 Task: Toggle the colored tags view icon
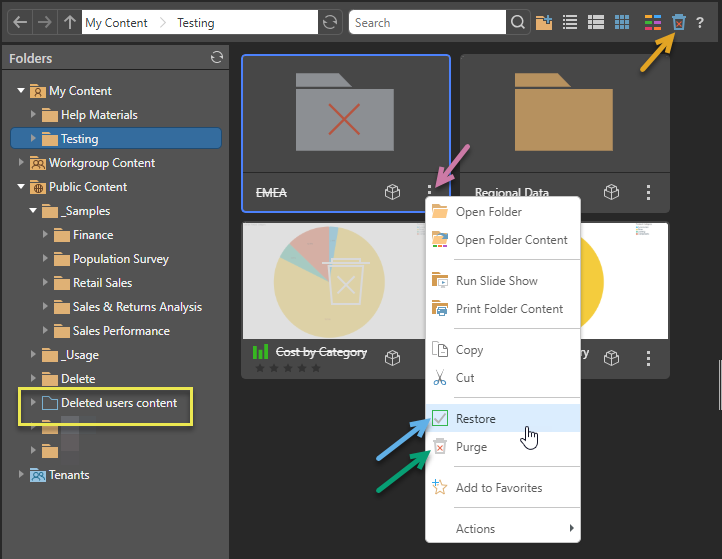(652, 22)
